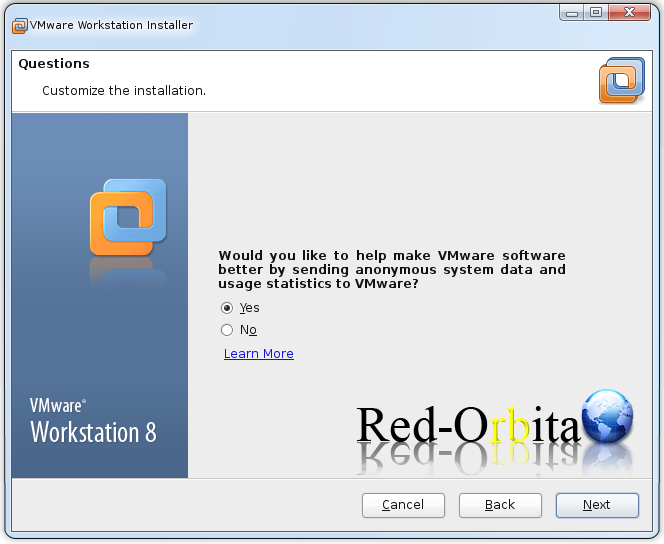Maximize the installer window
664x544 pixels.
[x=596, y=13]
